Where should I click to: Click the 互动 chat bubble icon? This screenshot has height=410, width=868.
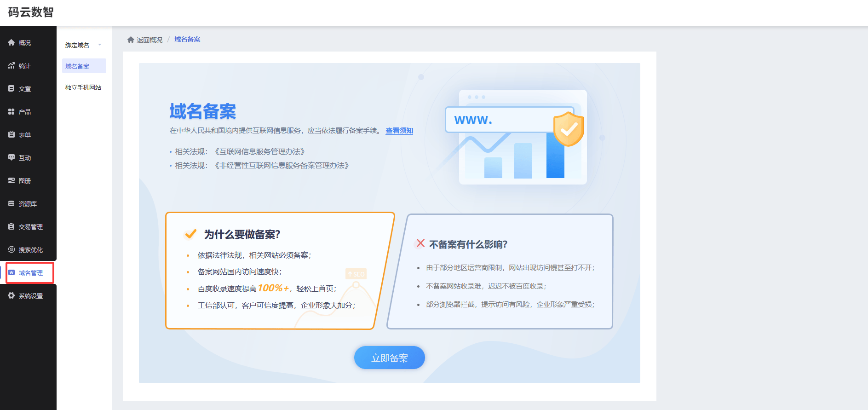pyautogui.click(x=11, y=157)
